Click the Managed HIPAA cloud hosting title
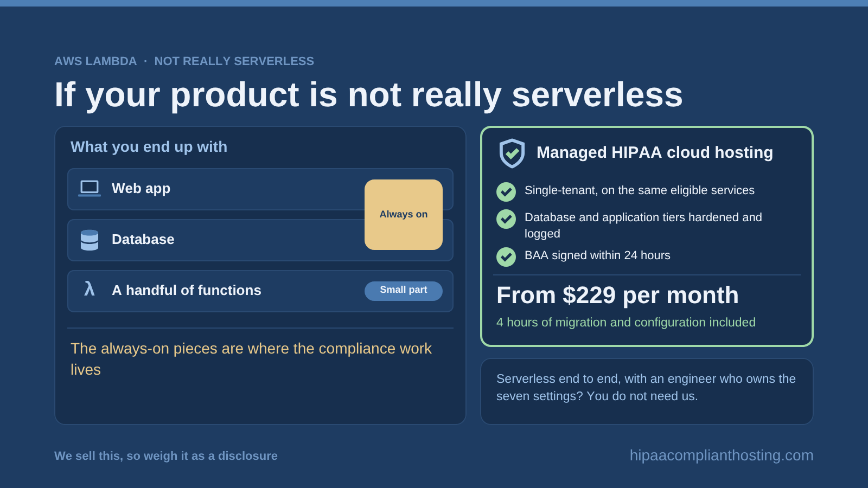The image size is (868, 488). point(655,152)
